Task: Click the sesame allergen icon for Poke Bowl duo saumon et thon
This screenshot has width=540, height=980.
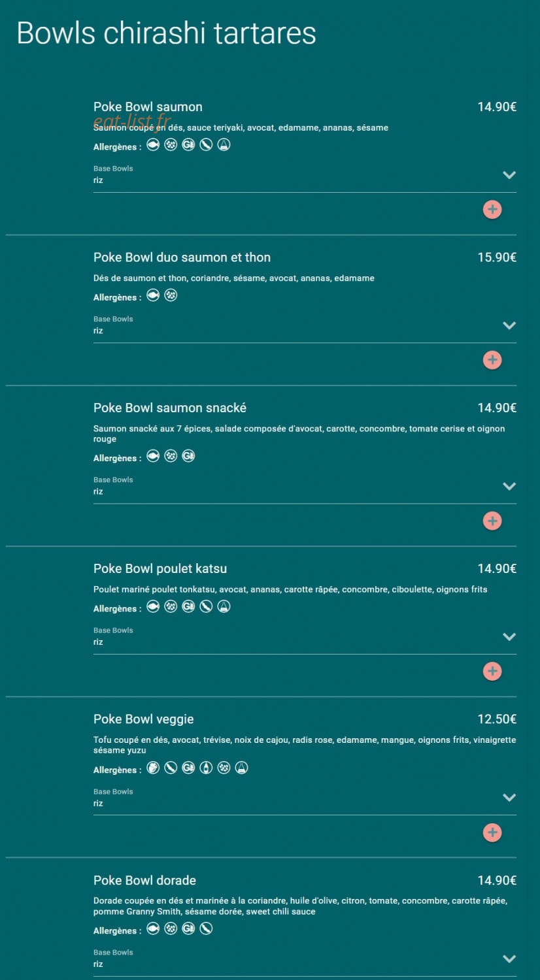Action: coord(171,295)
